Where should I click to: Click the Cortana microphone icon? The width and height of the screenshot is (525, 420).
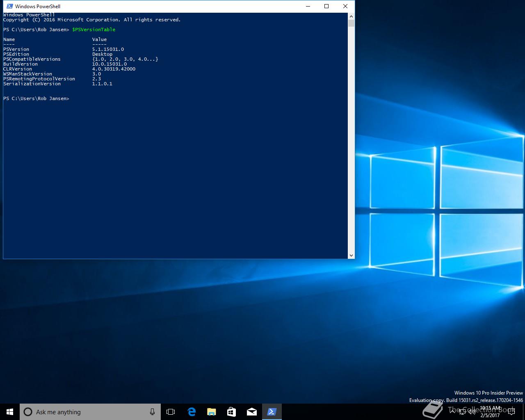click(x=152, y=412)
